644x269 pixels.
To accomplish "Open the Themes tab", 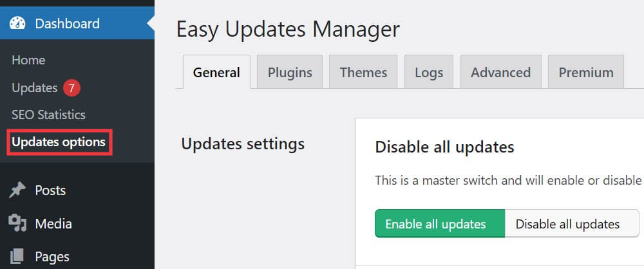I will (363, 72).
